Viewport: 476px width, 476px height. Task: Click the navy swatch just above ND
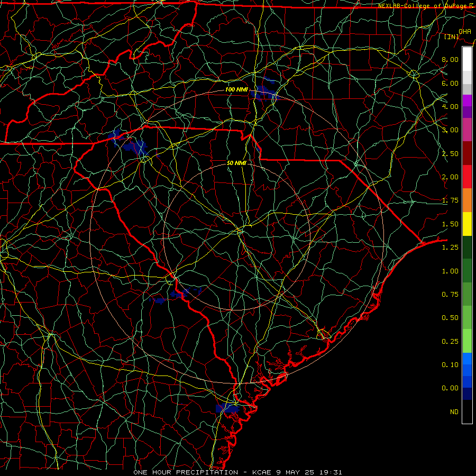(x=467, y=394)
